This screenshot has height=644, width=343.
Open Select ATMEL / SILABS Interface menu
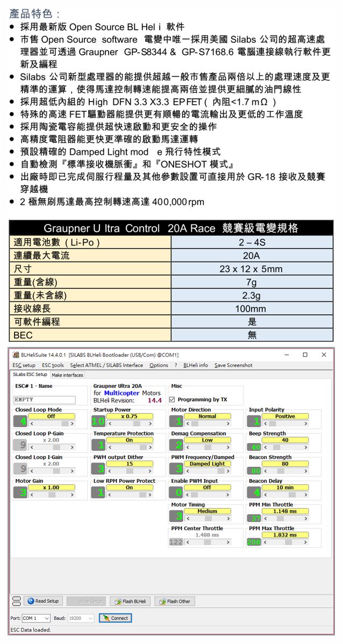coord(106,365)
